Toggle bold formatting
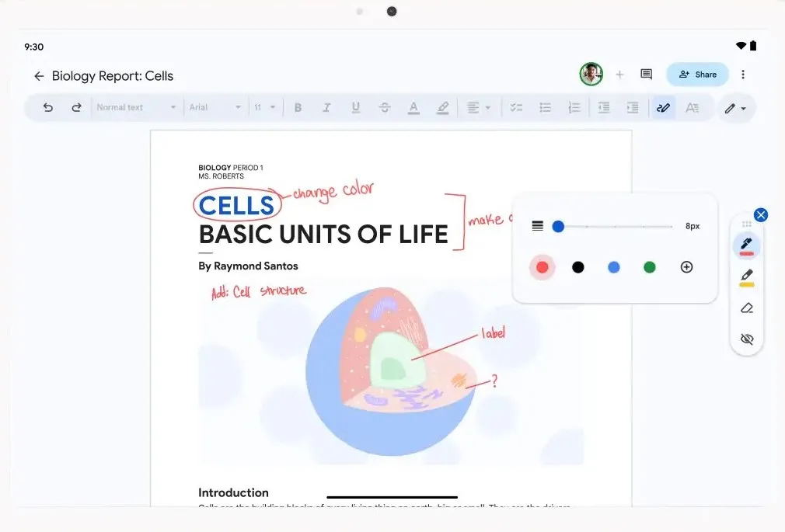785x532 pixels. tap(298, 107)
